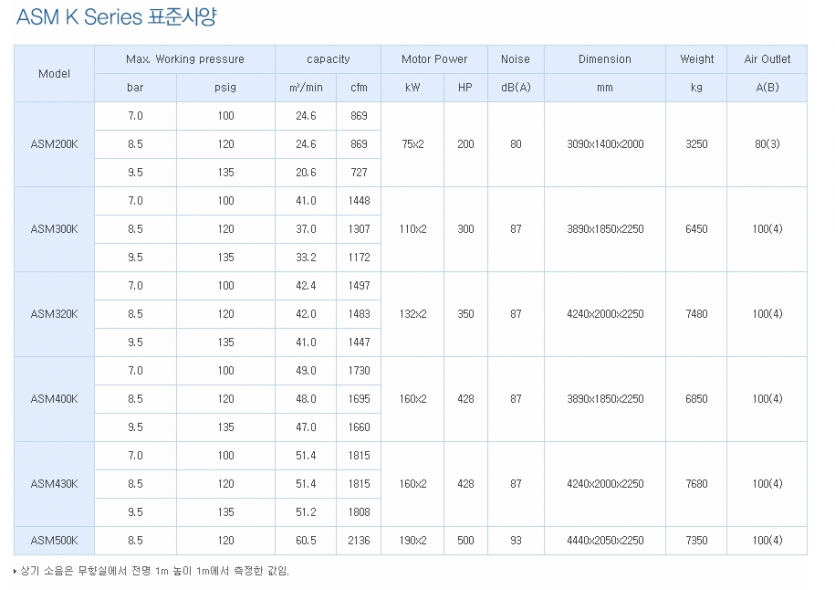Click cfm value '1447'

[359, 342]
